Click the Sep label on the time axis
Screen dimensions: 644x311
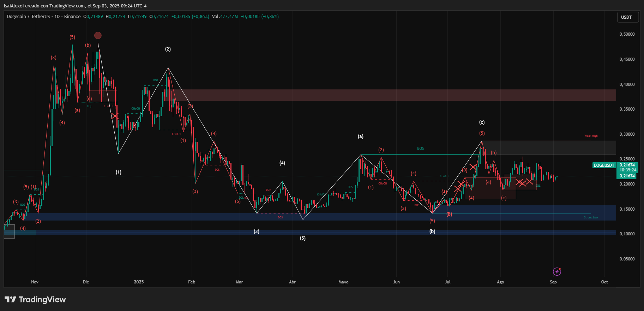[553, 282]
